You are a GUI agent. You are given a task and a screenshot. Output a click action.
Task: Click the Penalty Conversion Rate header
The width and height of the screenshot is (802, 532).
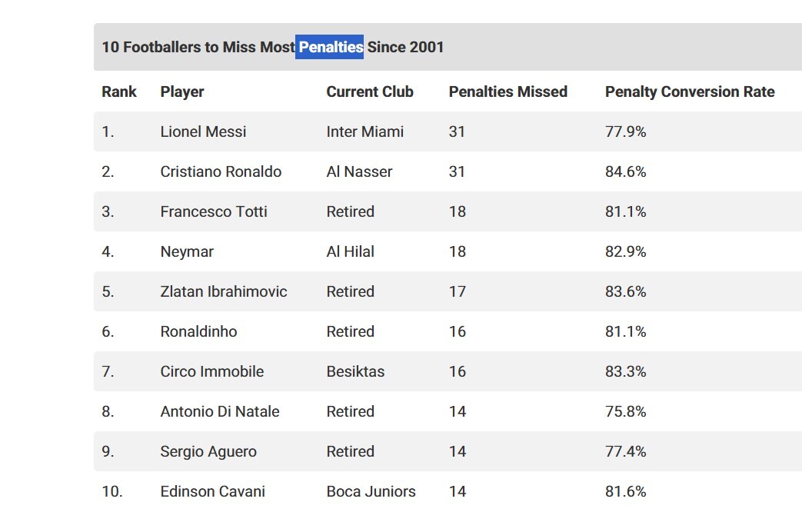click(690, 92)
